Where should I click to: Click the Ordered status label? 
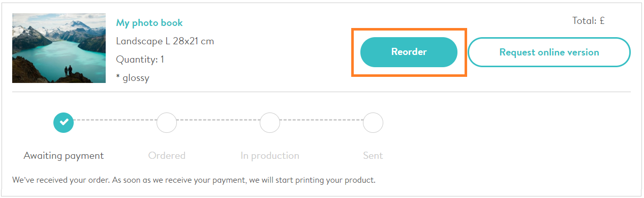pos(167,156)
